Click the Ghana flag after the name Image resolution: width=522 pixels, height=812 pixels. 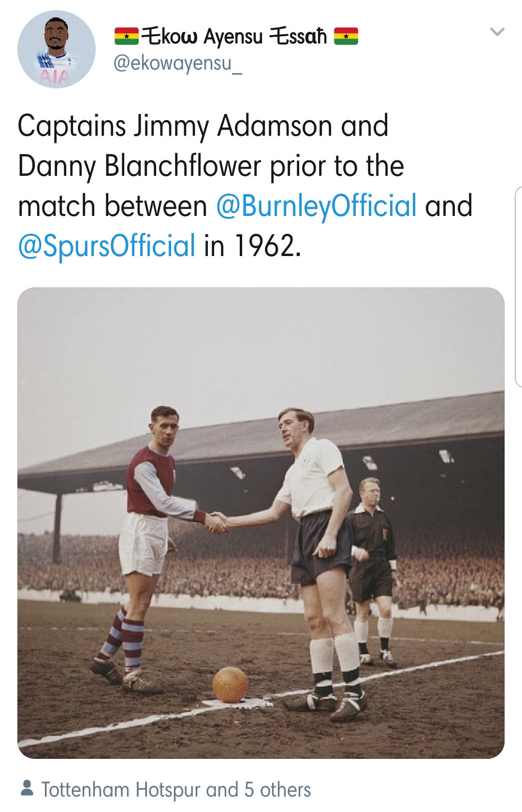(x=346, y=37)
